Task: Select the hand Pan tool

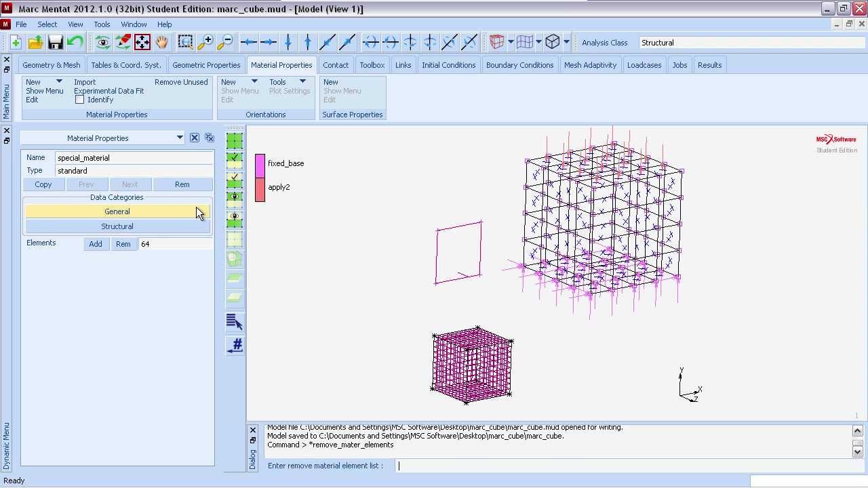Action: [x=162, y=42]
